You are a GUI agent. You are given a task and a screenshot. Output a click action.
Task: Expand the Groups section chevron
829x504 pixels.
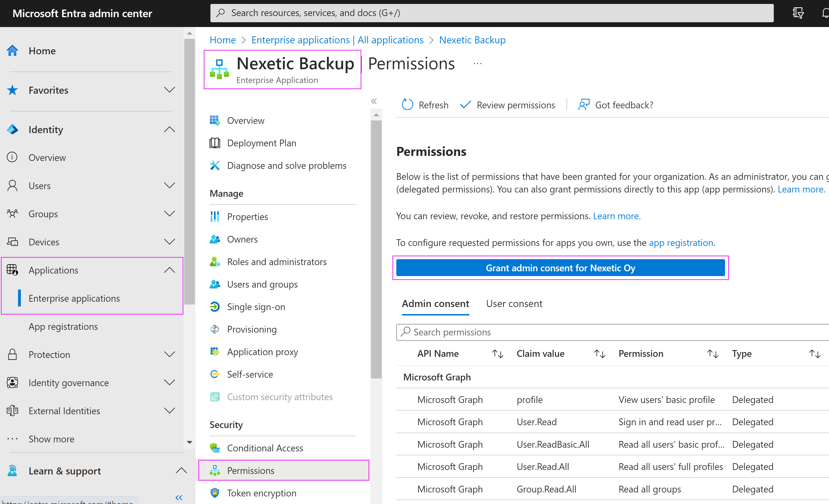coord(170,214)
